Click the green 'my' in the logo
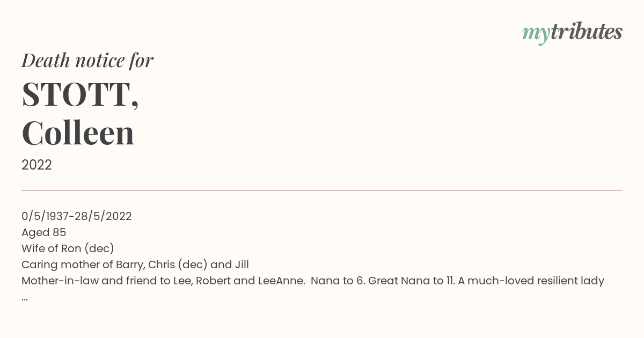Screen dimensions: 644x338 [x=536, y=34]
